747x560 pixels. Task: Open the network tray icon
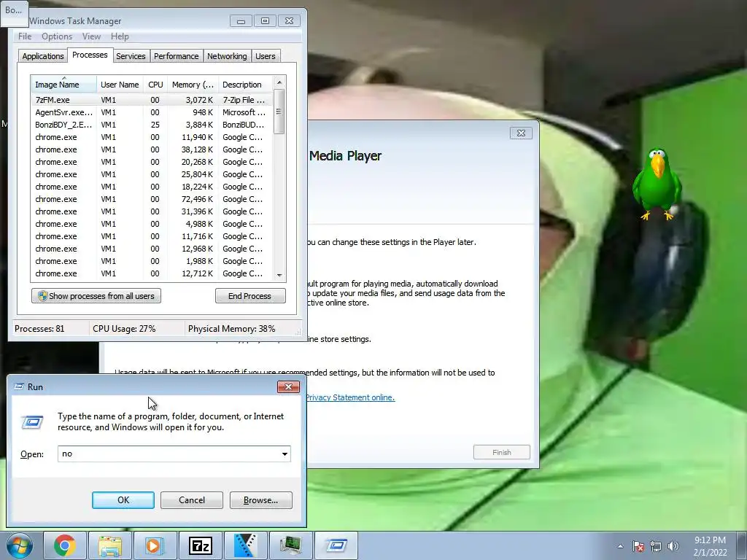click(656, 546)
